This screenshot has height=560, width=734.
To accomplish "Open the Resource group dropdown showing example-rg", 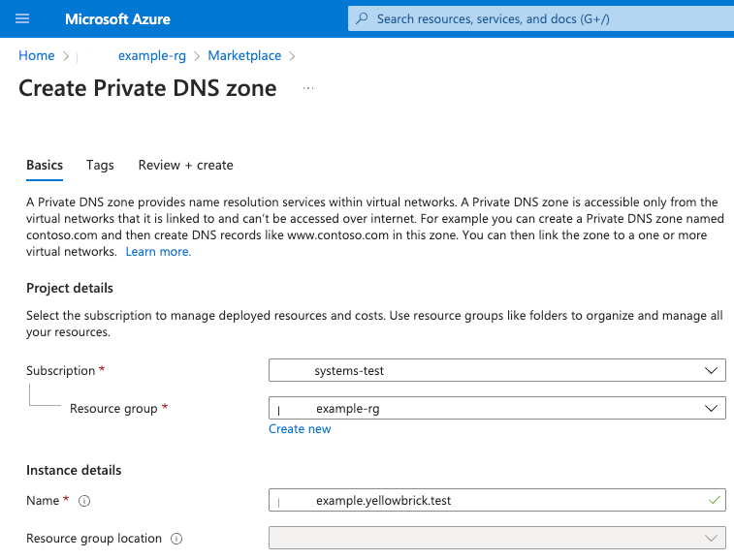I will tap(497, 408).
